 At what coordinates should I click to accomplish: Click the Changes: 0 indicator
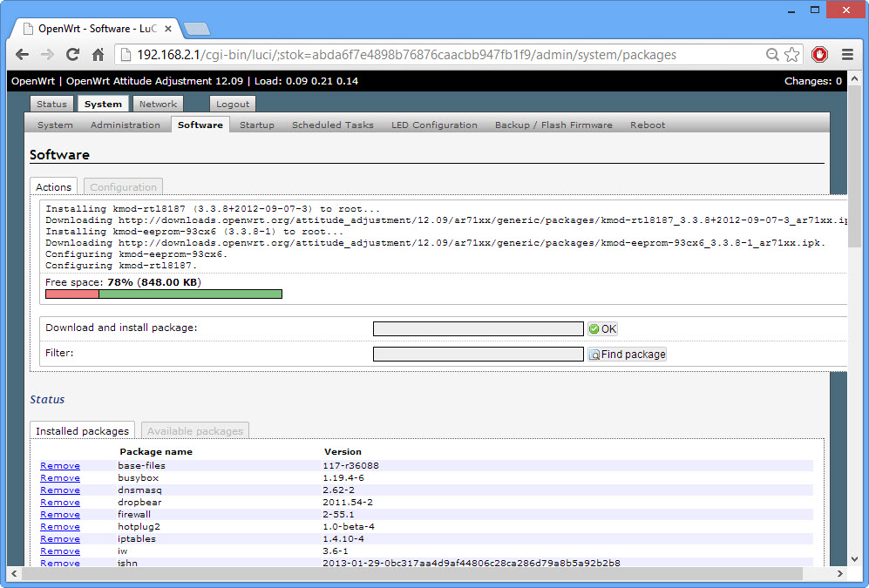pyautogui.click(x=813, y=81)
